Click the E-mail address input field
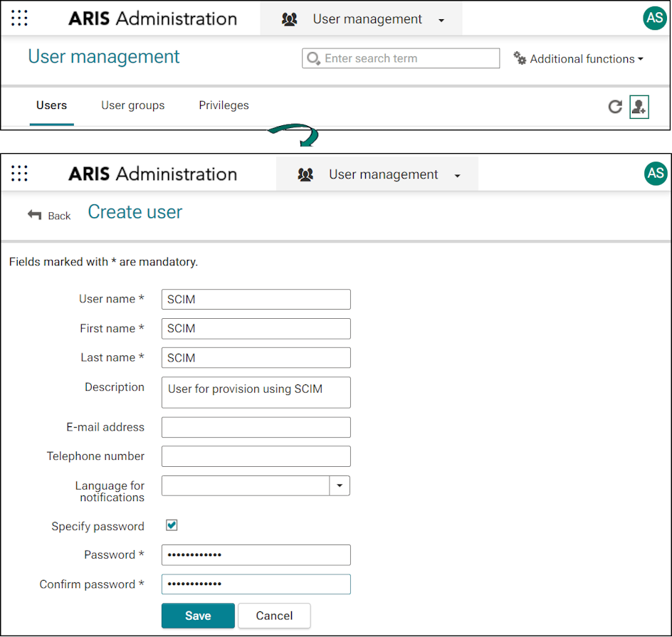Screen dimensions: 672x637 [x=256, y=427]
